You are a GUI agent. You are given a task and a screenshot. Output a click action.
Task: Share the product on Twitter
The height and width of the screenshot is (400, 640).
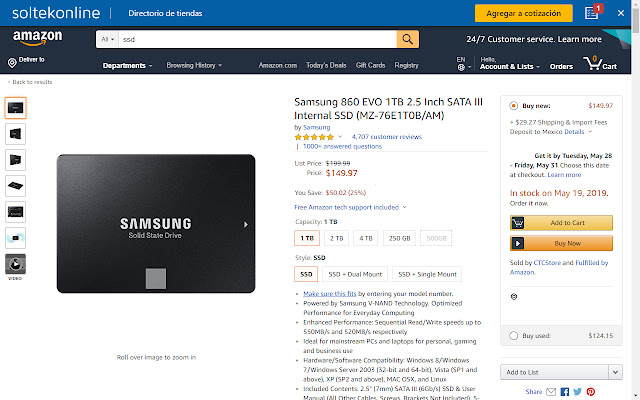click(x=576, y=391)
